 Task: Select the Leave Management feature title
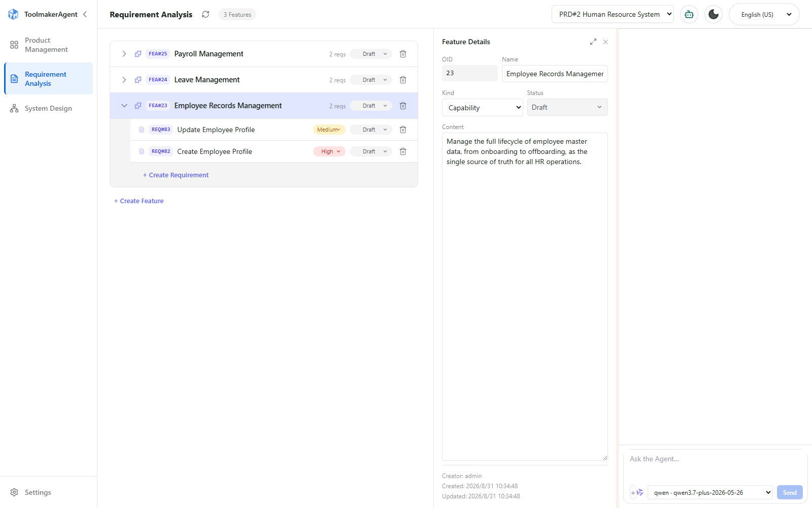(x=207, y=80)
